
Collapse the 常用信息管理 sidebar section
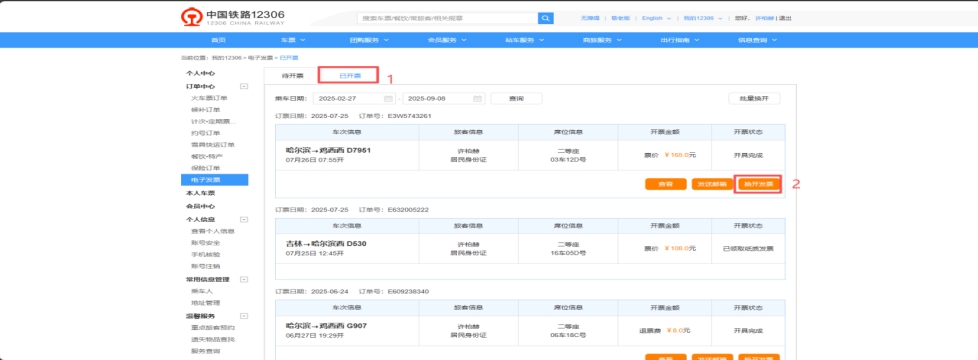[x=244, y=280]
